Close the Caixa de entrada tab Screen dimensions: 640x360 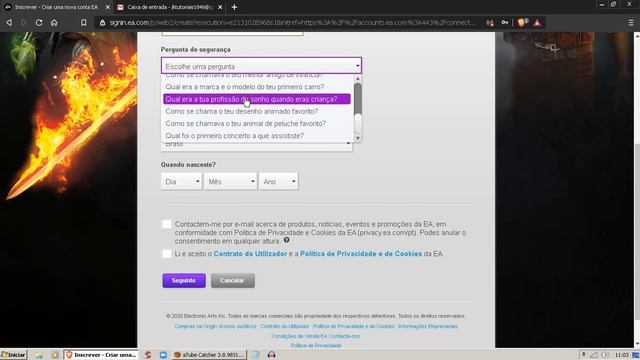pos(220,7)
